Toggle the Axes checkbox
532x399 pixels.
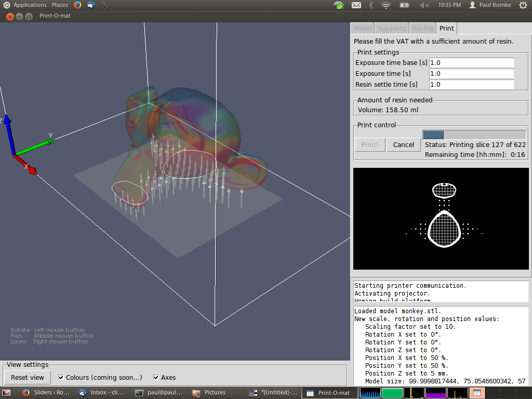[x=156, y=377]
